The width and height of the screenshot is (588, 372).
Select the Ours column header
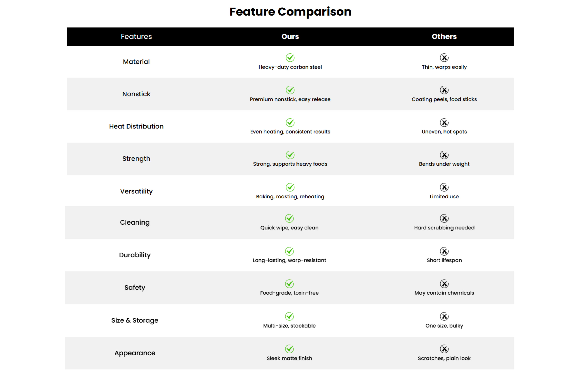[x=290, y=37]
